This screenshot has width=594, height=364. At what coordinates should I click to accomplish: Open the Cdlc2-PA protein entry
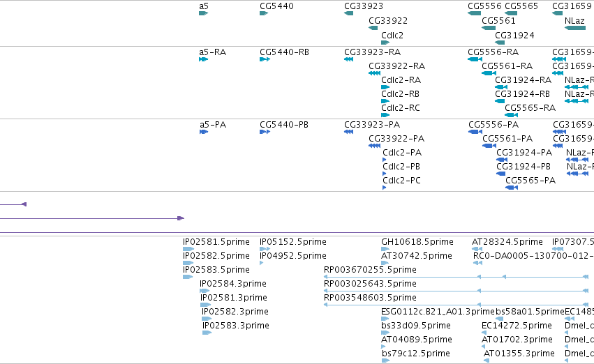(402, 153)
